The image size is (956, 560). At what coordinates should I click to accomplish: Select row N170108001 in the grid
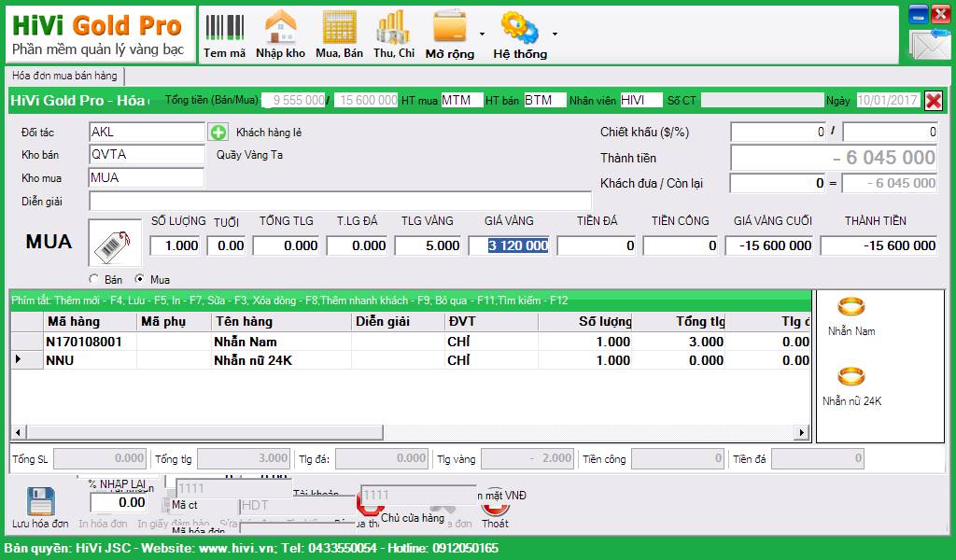411,342
